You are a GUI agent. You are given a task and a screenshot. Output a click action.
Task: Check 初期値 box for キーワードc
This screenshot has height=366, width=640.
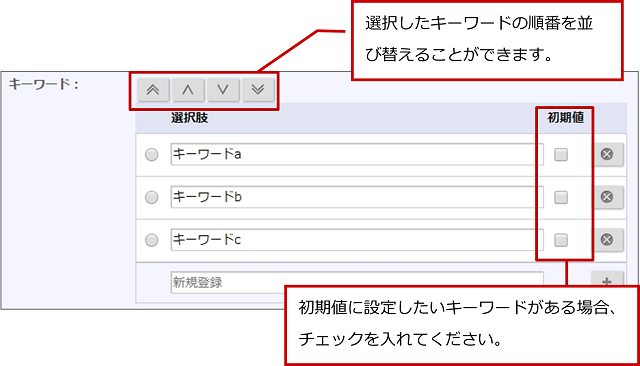point(561,240)
